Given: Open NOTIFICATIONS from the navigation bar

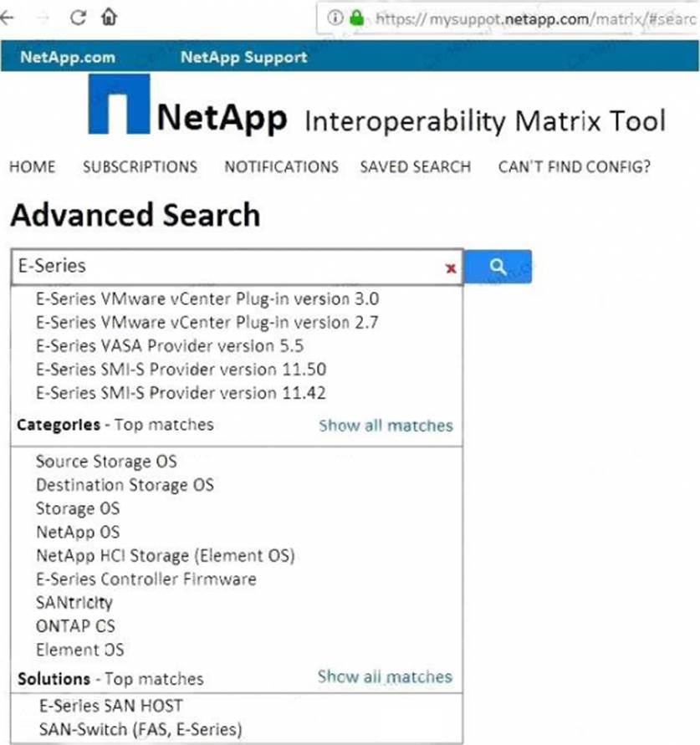Looking at the screenshot, I should click(x=281, y=166).
